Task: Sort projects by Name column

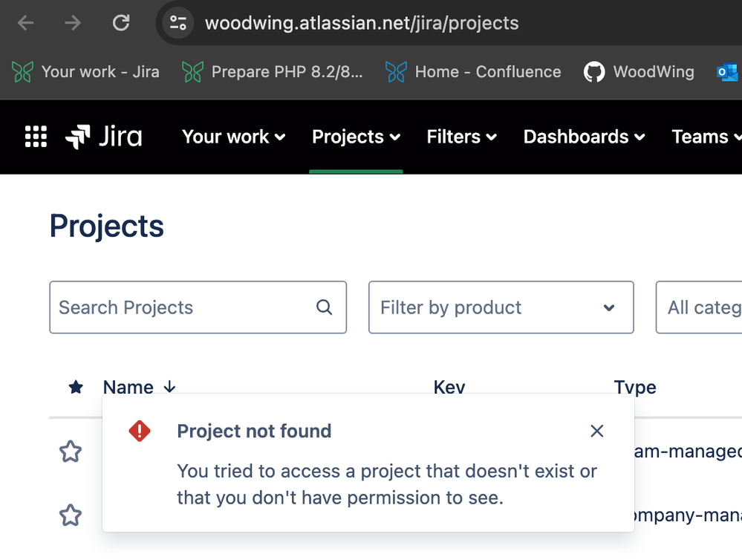Action: pyautogui.click(x=140, y=387)
